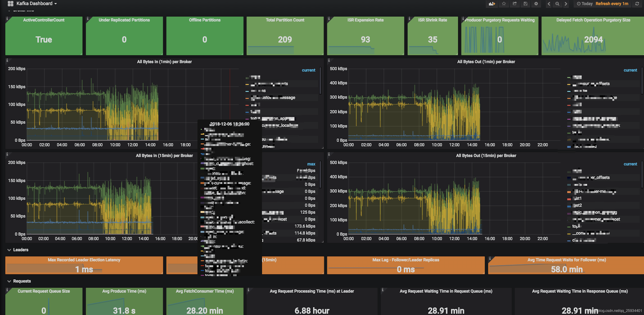
Task: Show info for Avg Time Request Waits panel
Action: pyautogui.click(x=490, y=258)
